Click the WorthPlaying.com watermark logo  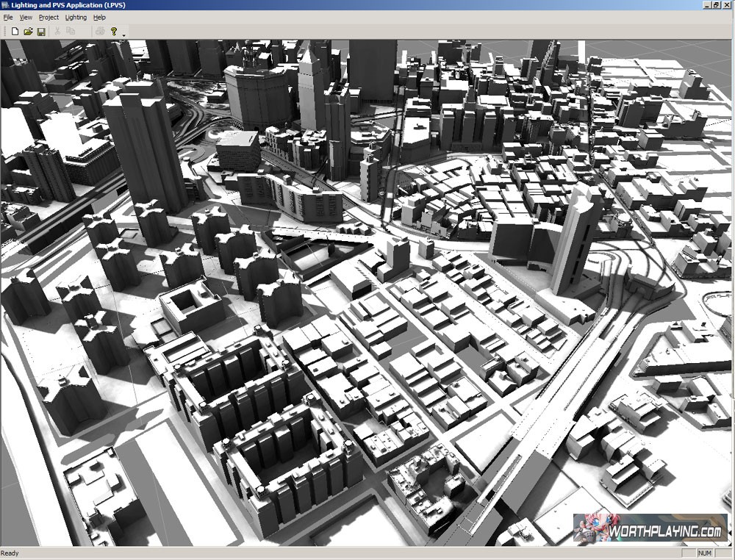click(x=650, y=529)
